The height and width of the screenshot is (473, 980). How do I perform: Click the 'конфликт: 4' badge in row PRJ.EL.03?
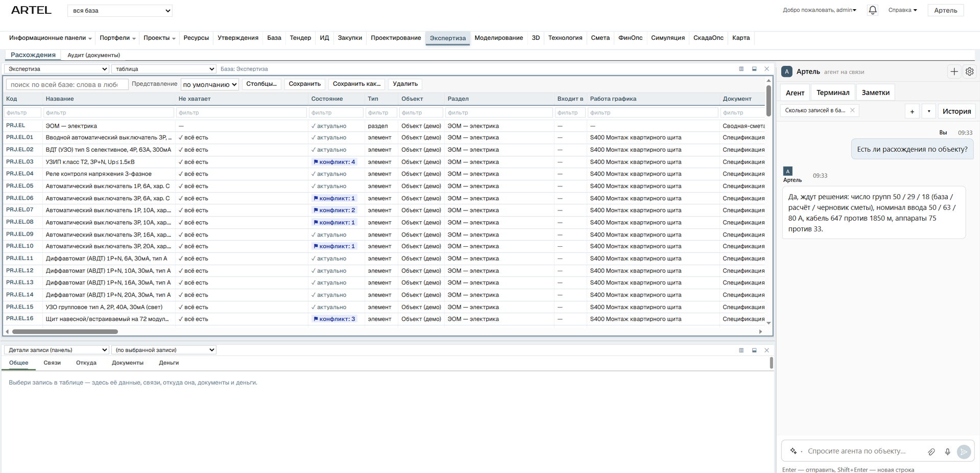(x=334, y=162)
